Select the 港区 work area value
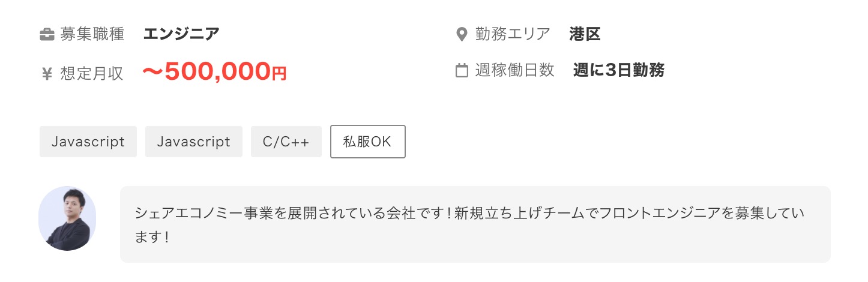Image resolution: width=868 pixels, height=282 pixels. [585, 34]
